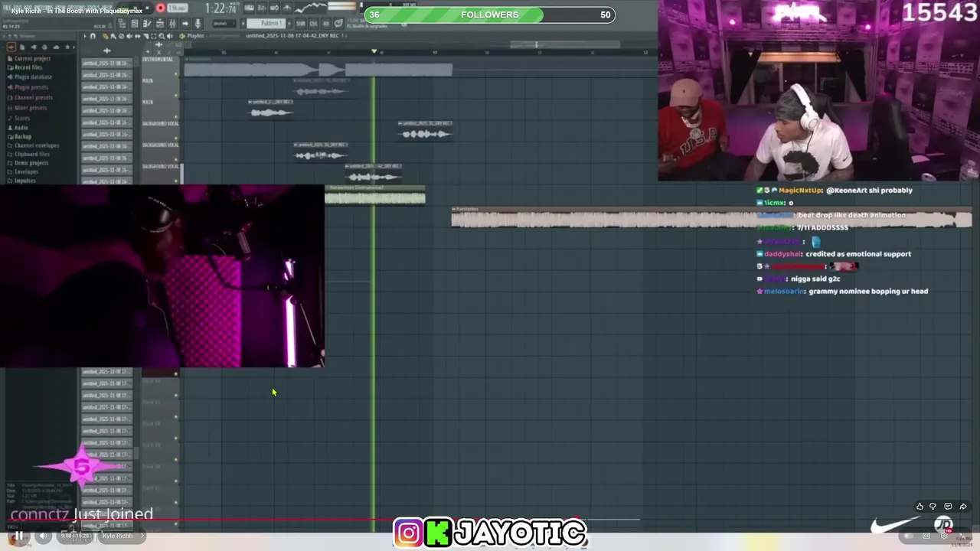The image size is (980, 551).
Task: Mute the first MAIN track light
Action: [x=176, y=96]
